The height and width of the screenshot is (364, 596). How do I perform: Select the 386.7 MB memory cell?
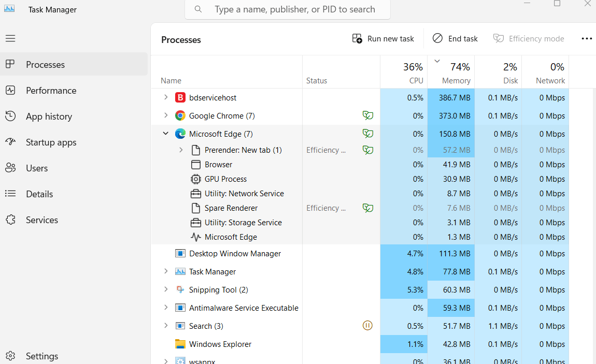(451, 97)
